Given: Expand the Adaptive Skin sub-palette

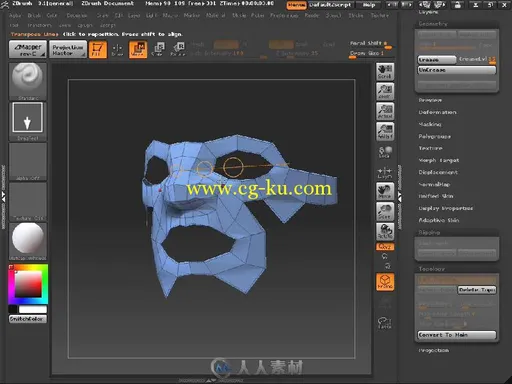Looking at the screenshot, I should (439, 220).
